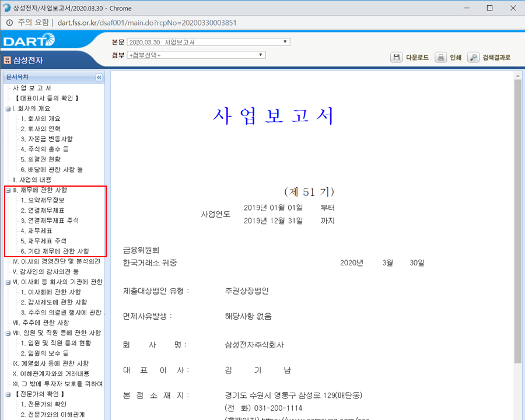Select 3. 자본금 변동사항 tree item

[47, 139]
